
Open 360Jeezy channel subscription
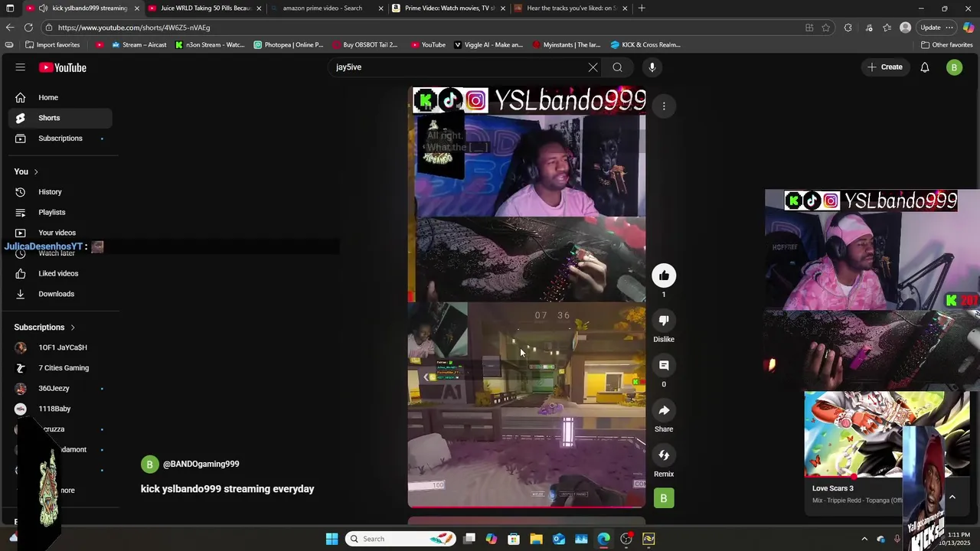coord(60,388)
